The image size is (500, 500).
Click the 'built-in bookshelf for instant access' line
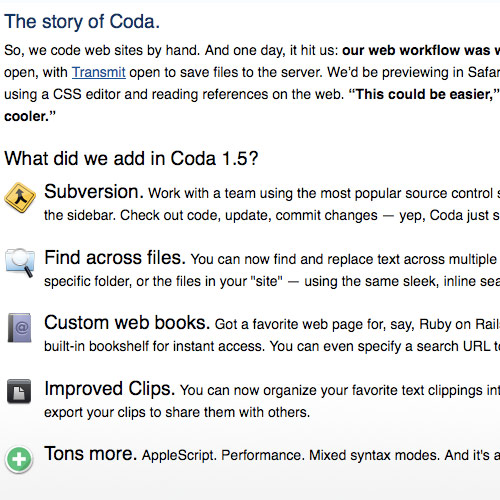[154, 347]
